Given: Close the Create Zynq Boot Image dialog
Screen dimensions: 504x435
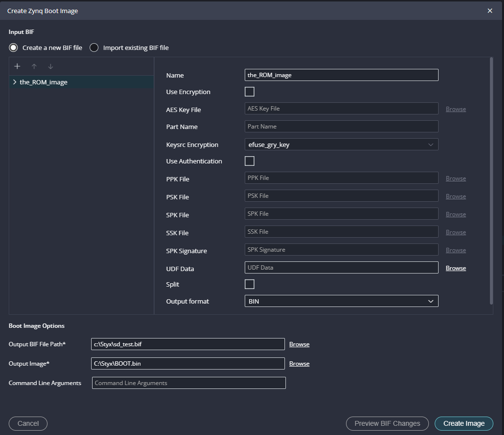Looking at the screenshot, I should pos(490,11).
